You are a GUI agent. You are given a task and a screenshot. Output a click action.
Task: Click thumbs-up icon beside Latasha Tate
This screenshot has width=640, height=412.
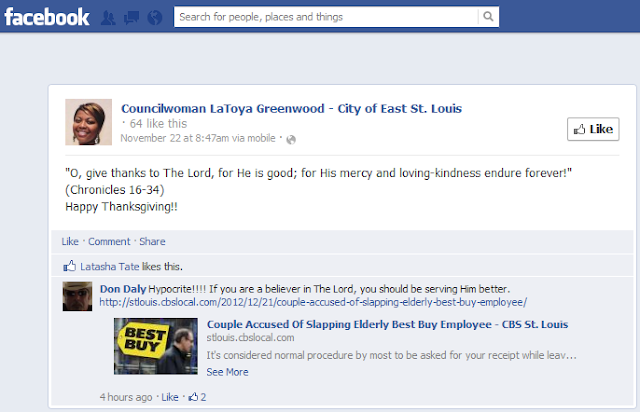[70, 266]
